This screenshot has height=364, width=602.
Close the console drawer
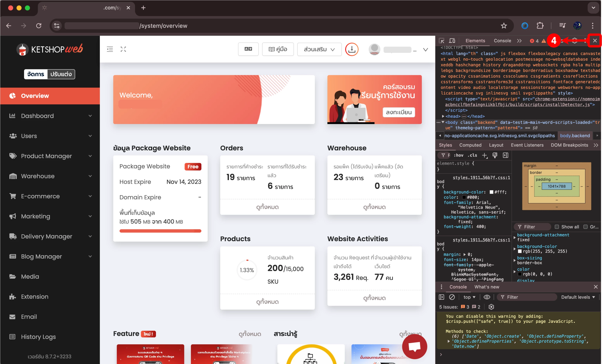pos(596,287)
